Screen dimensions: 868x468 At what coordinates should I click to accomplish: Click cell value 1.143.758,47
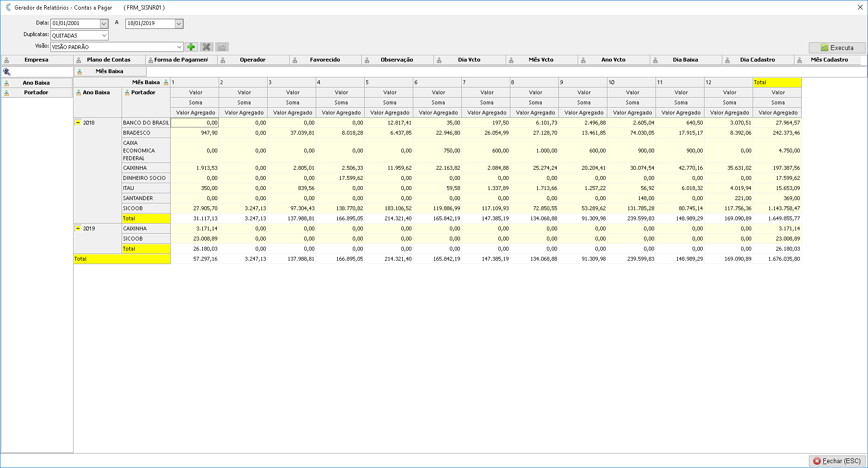click(x=777, y=208)
